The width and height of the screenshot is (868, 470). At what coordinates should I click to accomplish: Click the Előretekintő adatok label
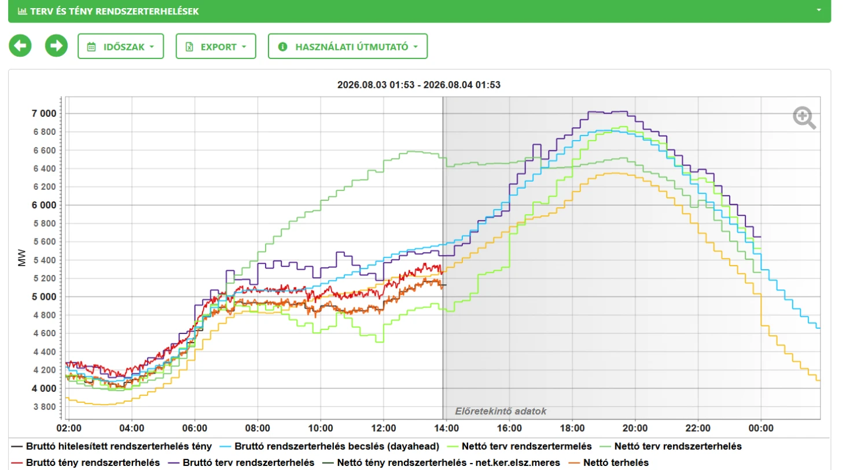[x=501, y=411]
